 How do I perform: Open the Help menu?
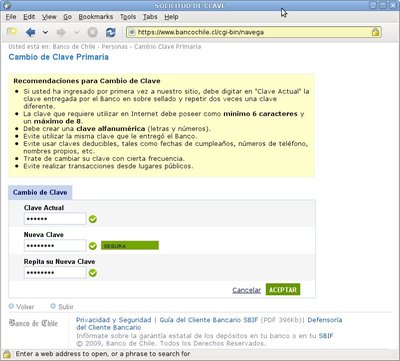click(171, 17)
